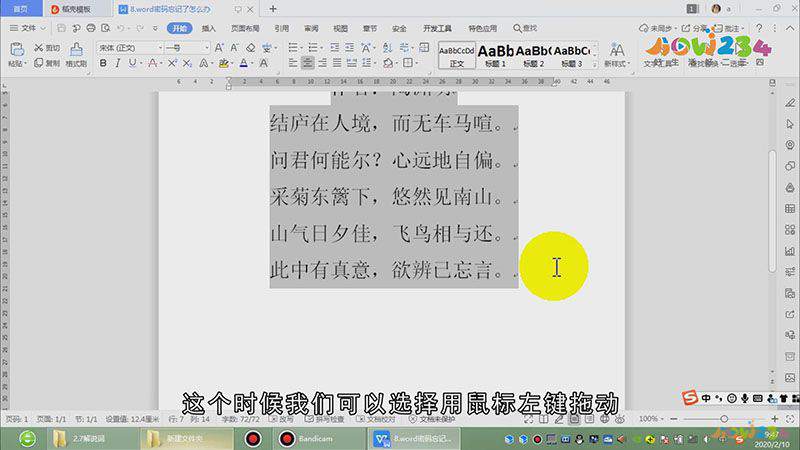Click the Increase Indent icon
This screenshot has width=800, height=450.
349,47
